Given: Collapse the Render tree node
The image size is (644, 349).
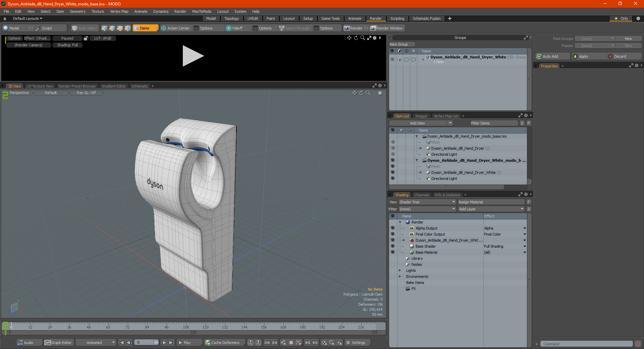Looking at the screenshot, I should tap(400, 222).
